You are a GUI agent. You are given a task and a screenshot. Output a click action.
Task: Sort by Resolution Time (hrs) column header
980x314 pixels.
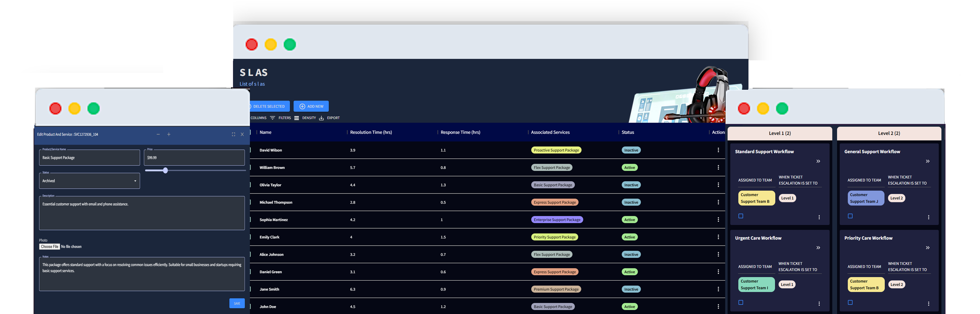coord(371,133)
